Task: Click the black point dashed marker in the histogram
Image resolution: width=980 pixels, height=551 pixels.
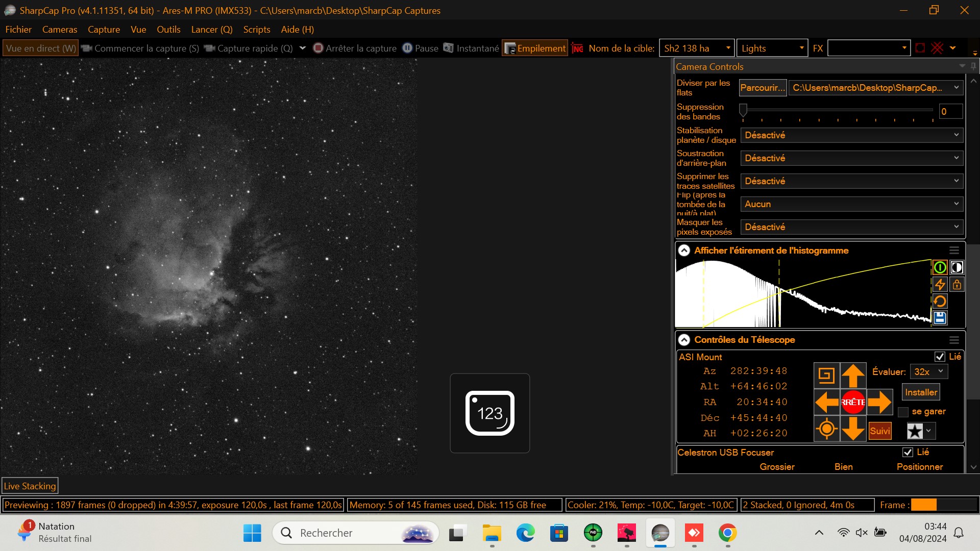Action: tap(704, 293)
